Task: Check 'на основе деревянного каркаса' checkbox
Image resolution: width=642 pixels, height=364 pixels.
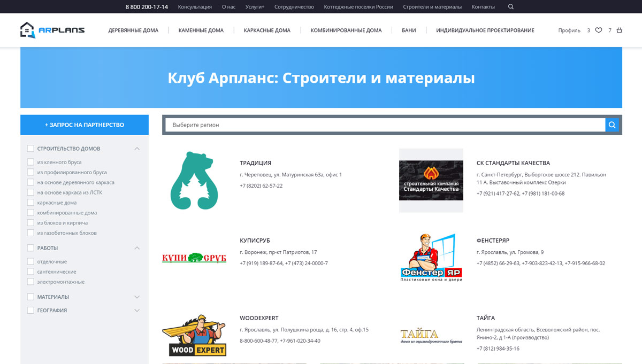Action: click(30, 182)
